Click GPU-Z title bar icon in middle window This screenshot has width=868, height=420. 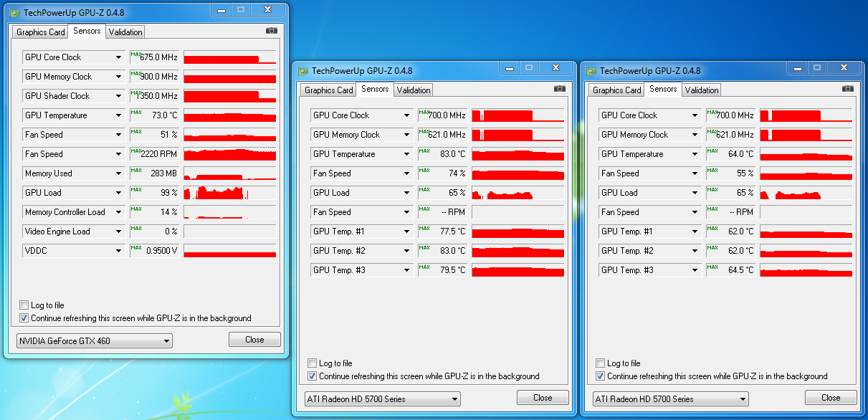tap(302, 71)
